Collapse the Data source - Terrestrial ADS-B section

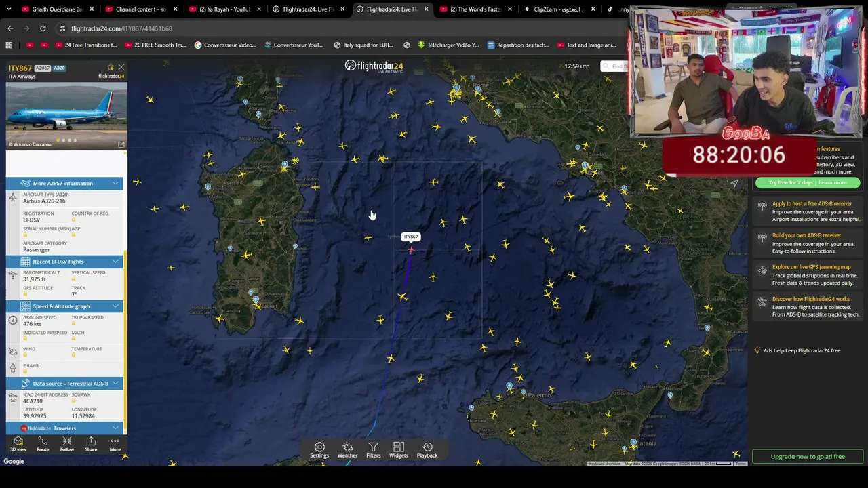(x=65, y=384)
